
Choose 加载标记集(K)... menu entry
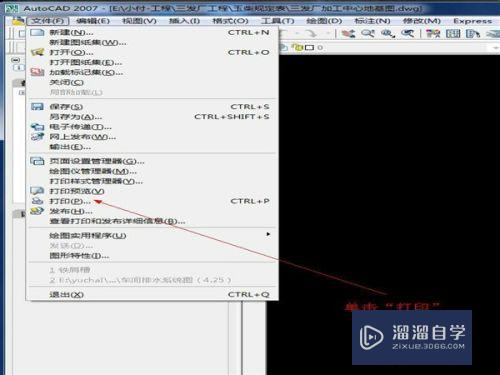152,72
